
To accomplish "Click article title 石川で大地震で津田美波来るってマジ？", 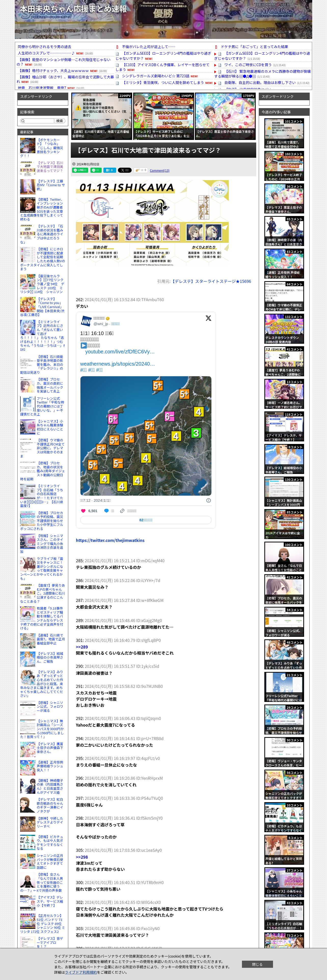I will (148, 150).
